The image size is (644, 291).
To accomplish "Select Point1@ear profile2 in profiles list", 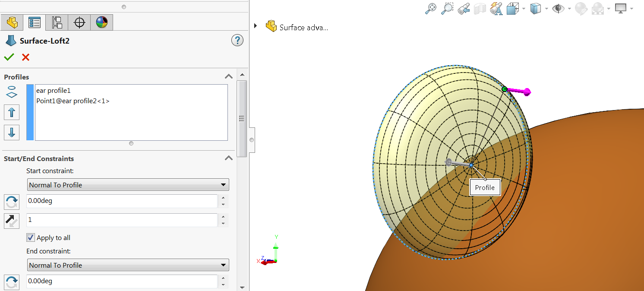I will 73,101.
